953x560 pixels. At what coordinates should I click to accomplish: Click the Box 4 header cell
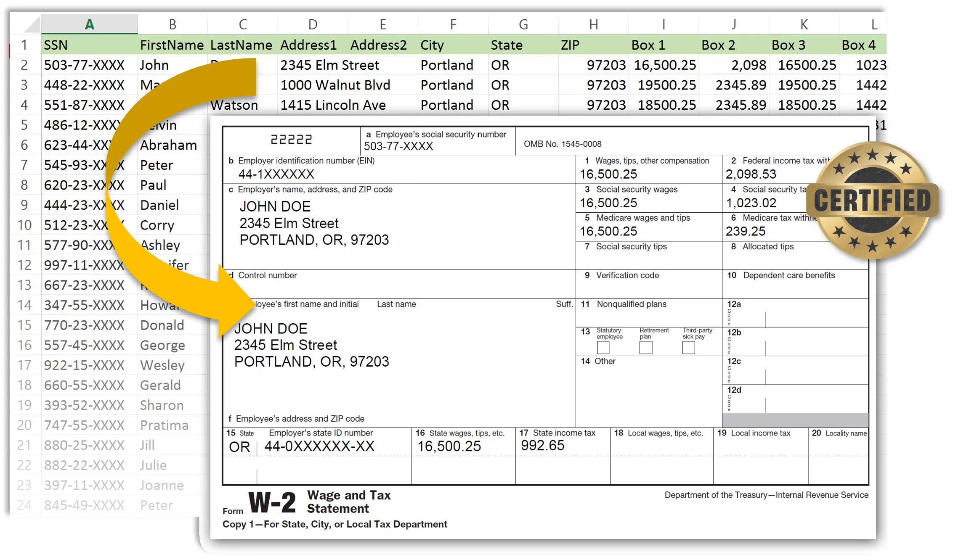[x=863, y=45]
